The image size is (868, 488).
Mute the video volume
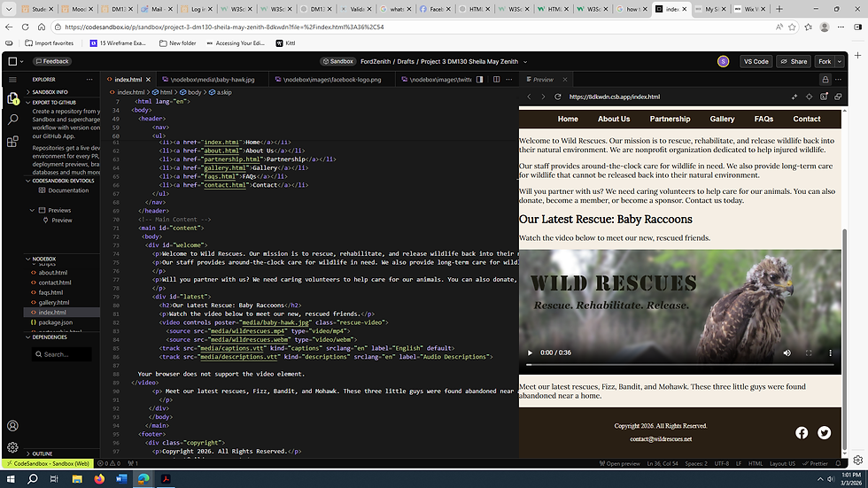787,353
